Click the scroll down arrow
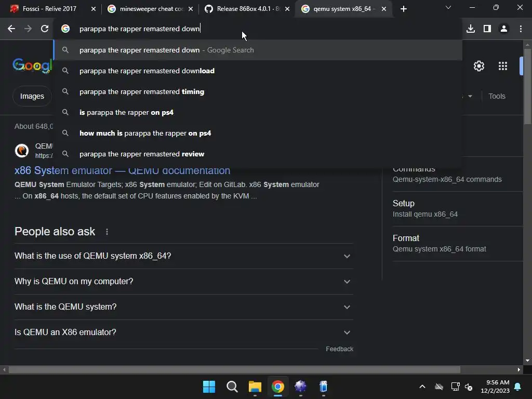 (x=528, y=361)
